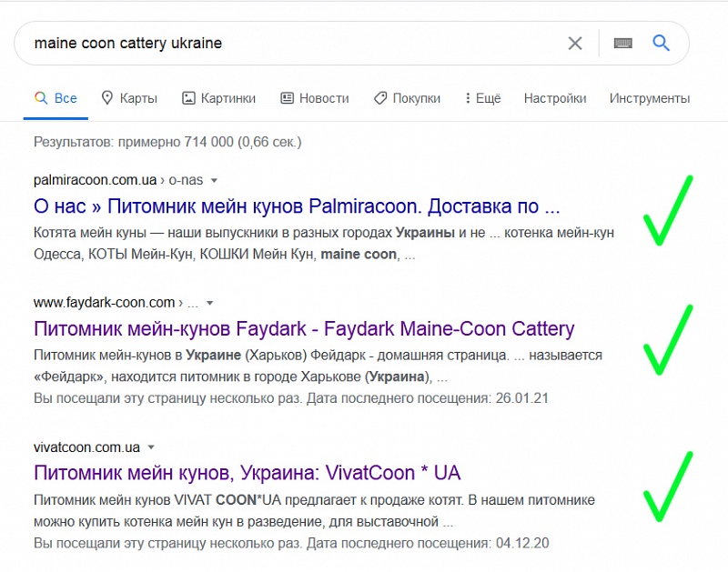
Task: Expand dropdown arrow next to www.faydark-coon.com
Action: [x=210, y=304]
